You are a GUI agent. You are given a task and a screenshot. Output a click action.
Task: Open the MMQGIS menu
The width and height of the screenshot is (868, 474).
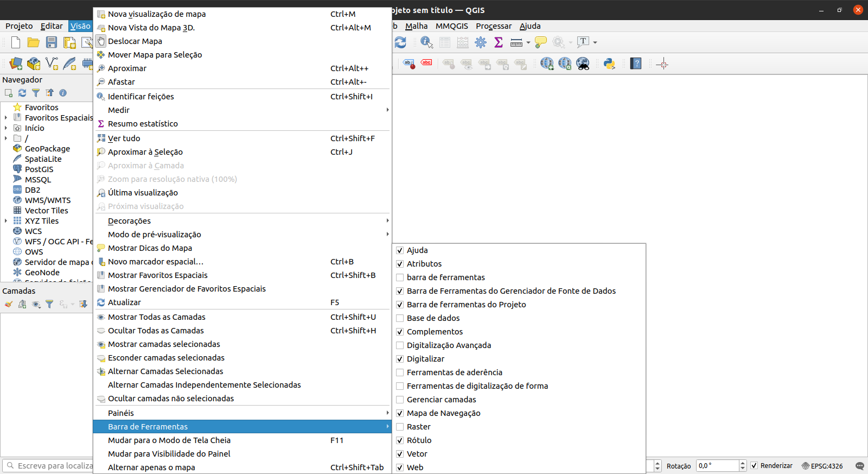(x=452, y=26)
